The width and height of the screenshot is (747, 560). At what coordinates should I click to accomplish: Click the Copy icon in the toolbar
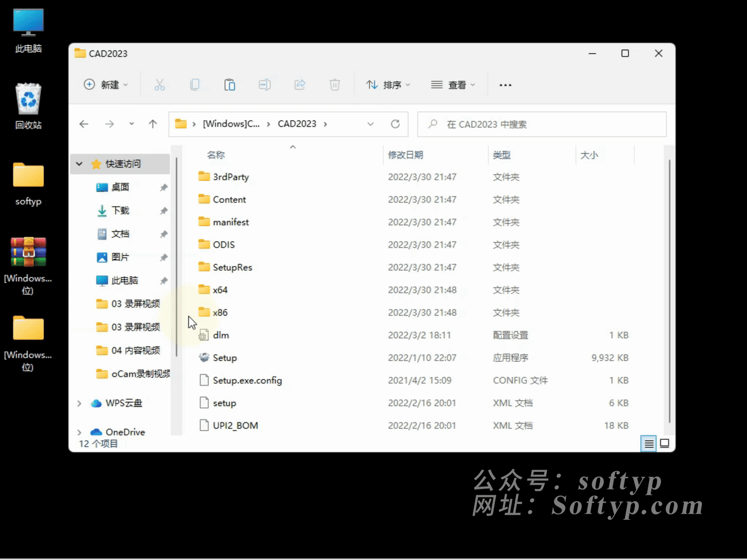click(195, 85)
